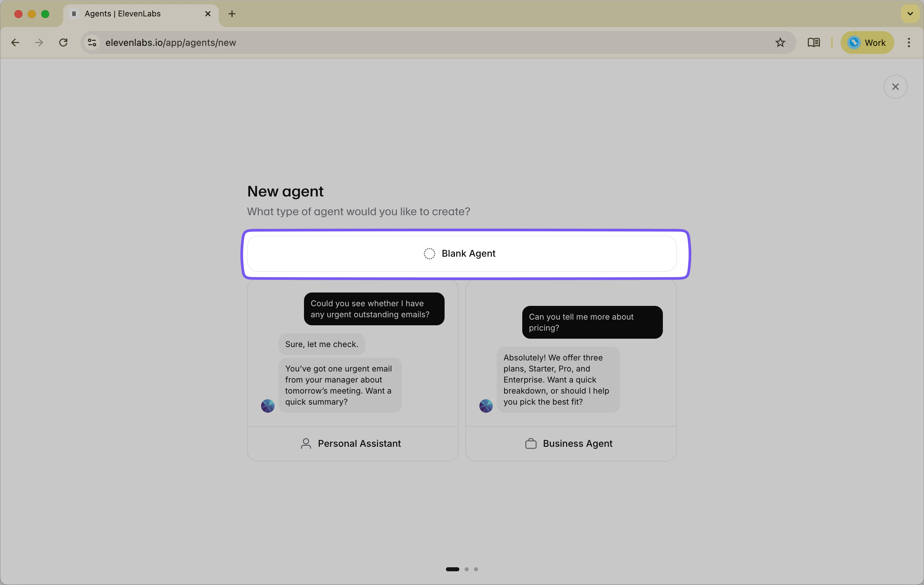924x585 pixels.
Task: Pause media via the tab's pause indicator
Action: tap(73, 13)
